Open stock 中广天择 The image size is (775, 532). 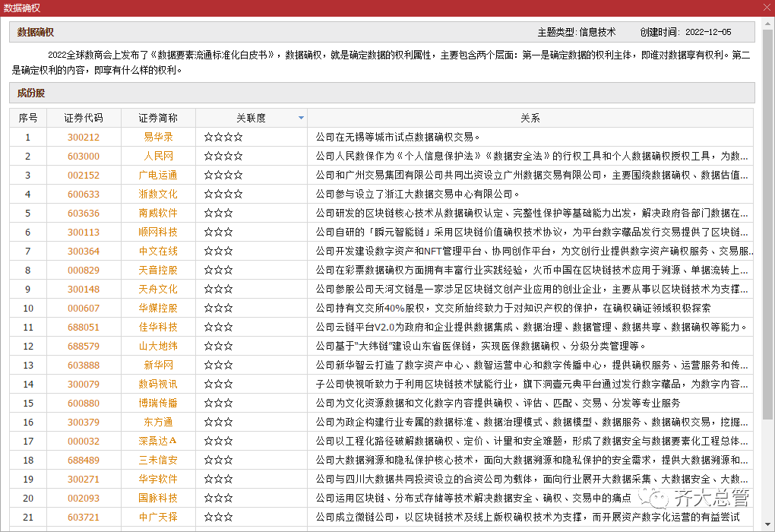click(x=158, y=517)
